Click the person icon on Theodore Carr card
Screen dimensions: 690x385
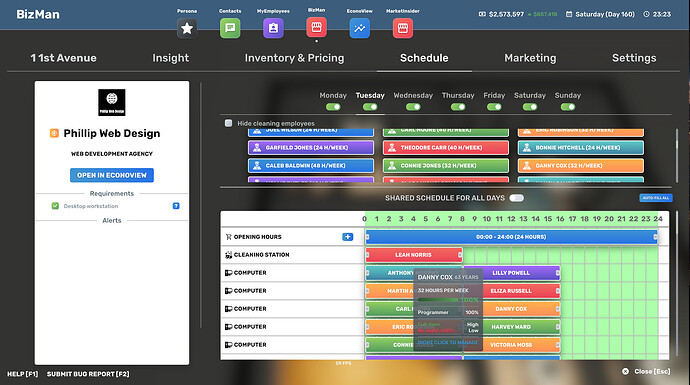click(392, 148)
